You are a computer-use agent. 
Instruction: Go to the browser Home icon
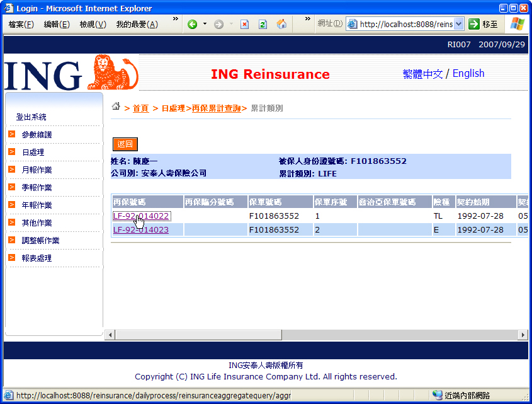click(x=281, y=25)
